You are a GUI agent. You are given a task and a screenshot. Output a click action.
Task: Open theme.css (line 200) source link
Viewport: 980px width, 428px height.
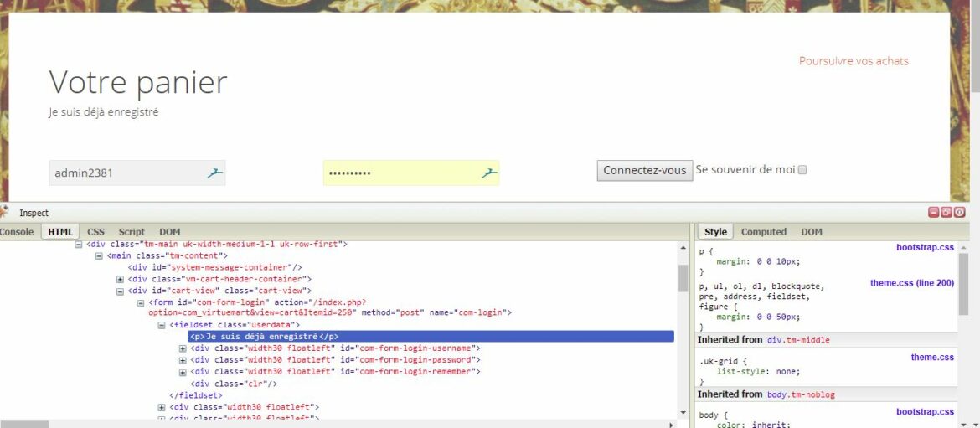[x=911, y=283]
